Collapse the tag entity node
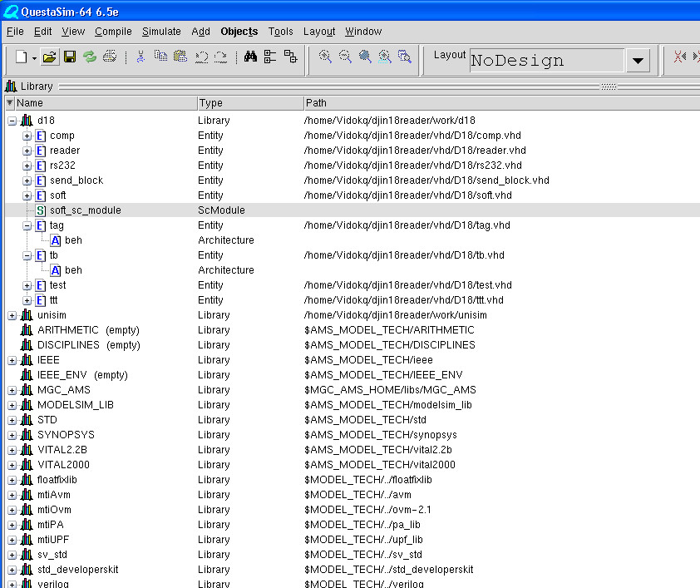This screenshot has height=588, width=700. click(27, 226)
